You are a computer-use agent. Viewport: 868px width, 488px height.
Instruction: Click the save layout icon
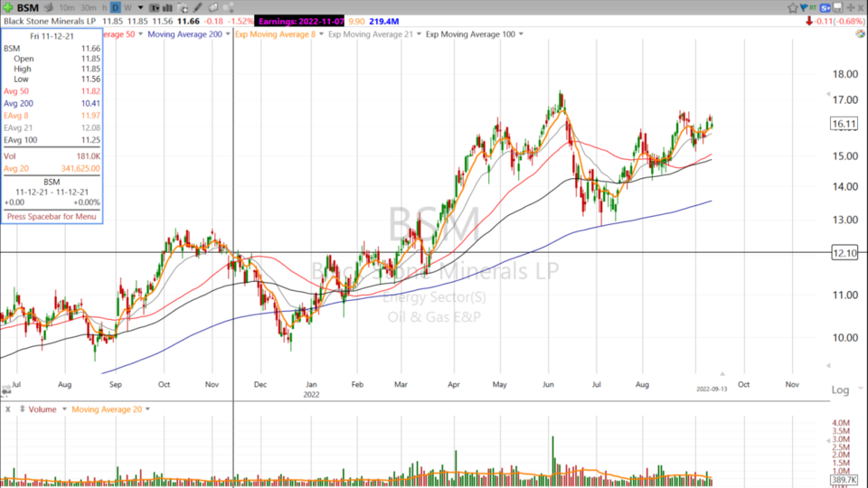(837, 8)
